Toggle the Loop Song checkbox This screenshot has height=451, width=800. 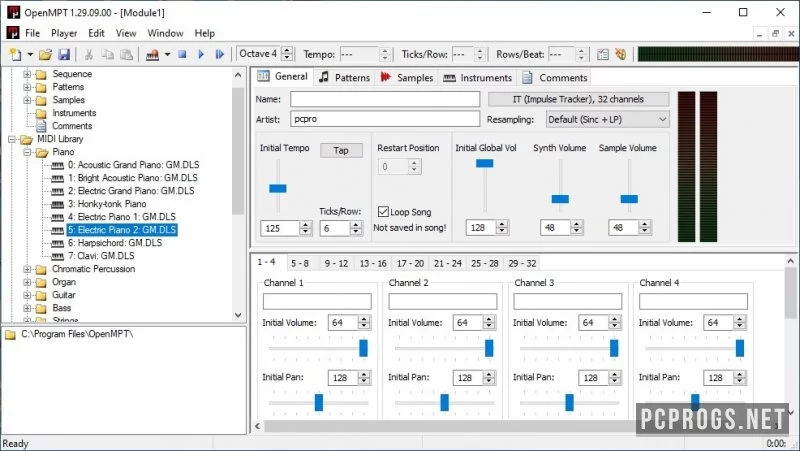pos(383,211)
